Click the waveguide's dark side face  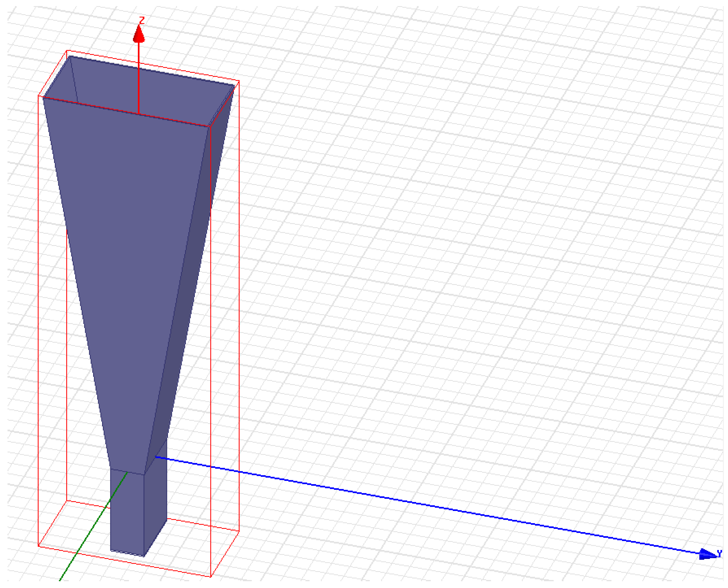point(155,502)
